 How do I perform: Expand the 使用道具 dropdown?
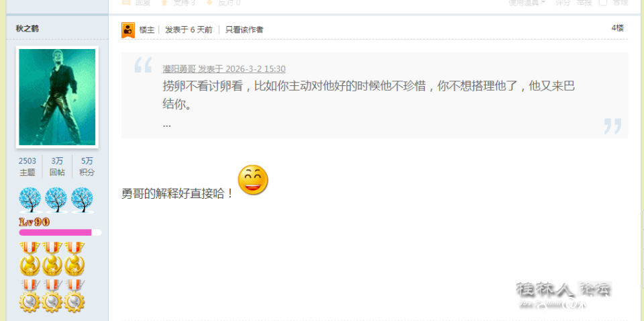click(x=527, y=3)
